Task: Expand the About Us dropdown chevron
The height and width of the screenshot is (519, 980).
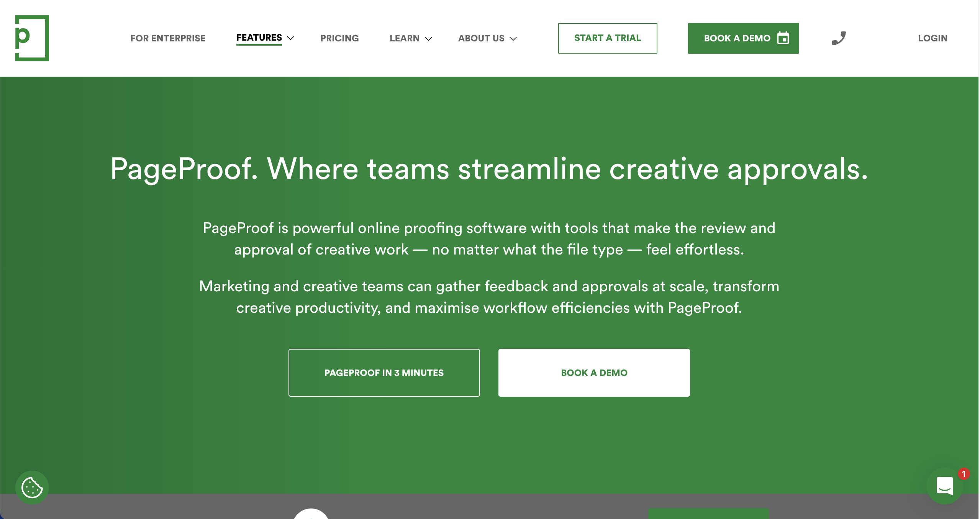Action: tap(513, 39)
